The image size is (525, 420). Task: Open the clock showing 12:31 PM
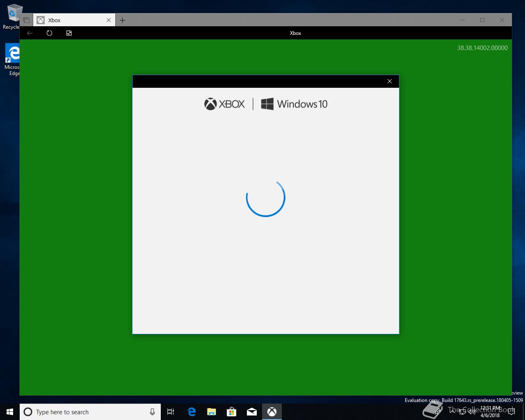(x=490, y=412)
